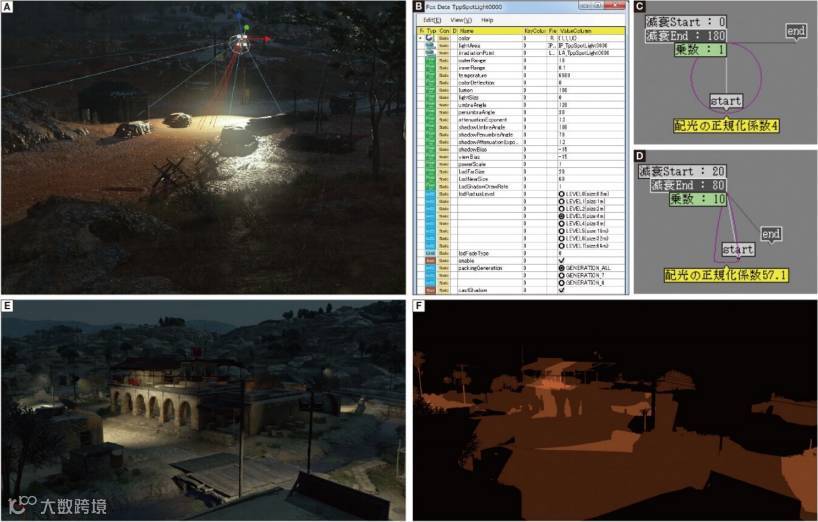Select radio LEVEL5 (size 16m)

[561, 230]
